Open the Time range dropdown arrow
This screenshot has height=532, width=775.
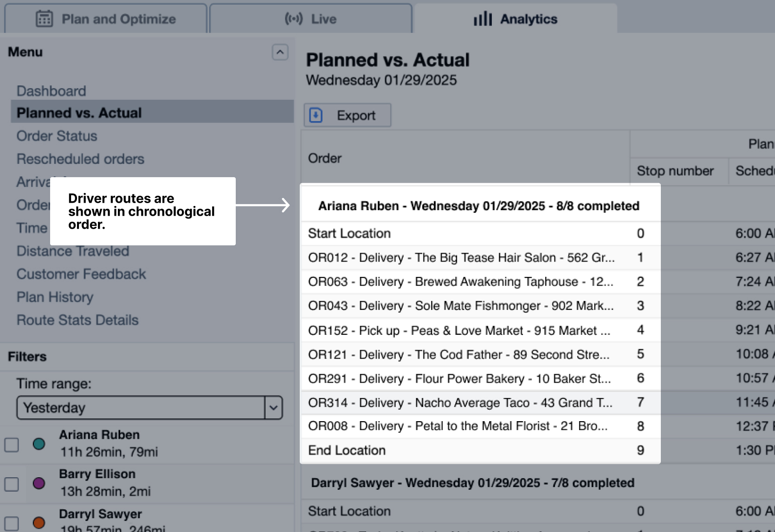273,408
